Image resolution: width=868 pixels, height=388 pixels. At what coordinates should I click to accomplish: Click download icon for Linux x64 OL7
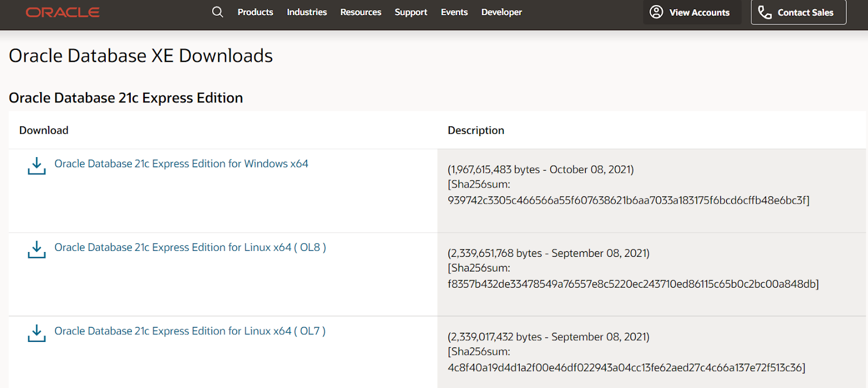(x=37, y=333)
